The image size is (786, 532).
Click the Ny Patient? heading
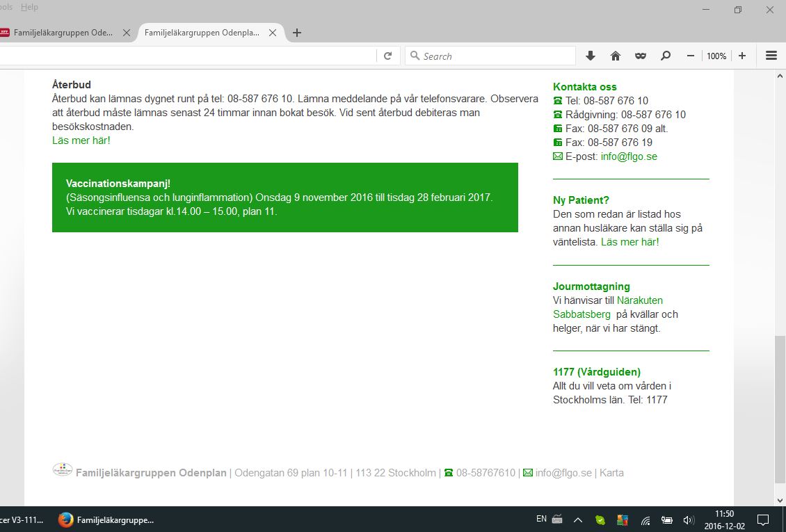(581, 200)
